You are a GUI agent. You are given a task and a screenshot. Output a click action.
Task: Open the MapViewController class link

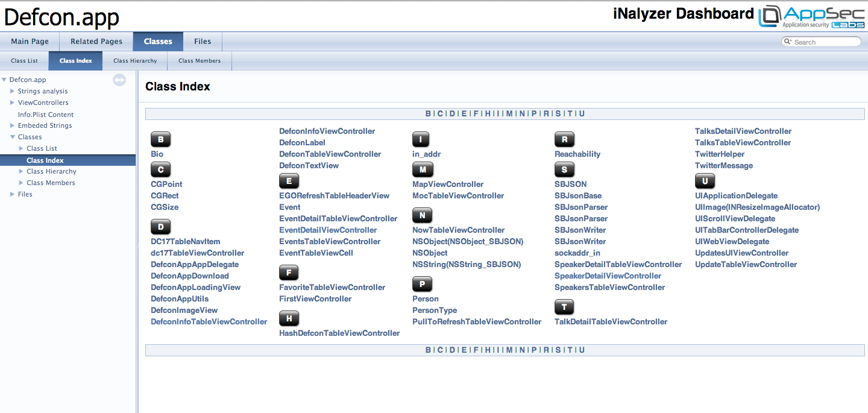pyautogui.click(x=448, y=184)
